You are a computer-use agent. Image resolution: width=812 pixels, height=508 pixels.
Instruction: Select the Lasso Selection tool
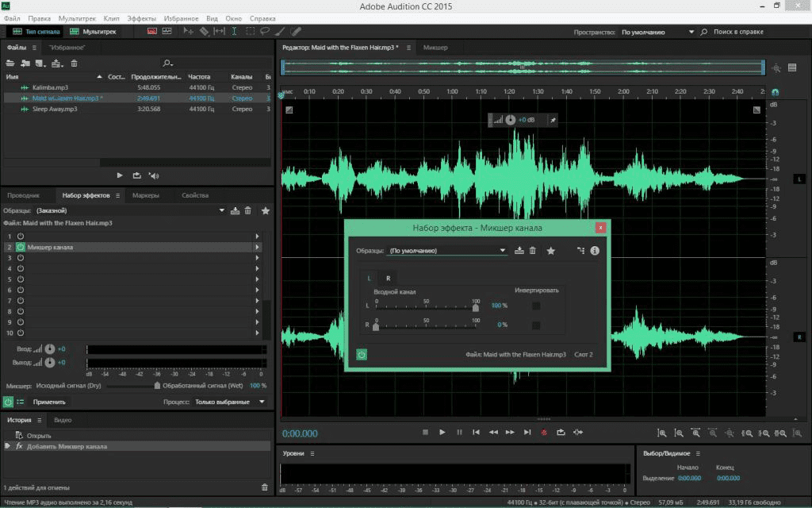pos(267,31)
